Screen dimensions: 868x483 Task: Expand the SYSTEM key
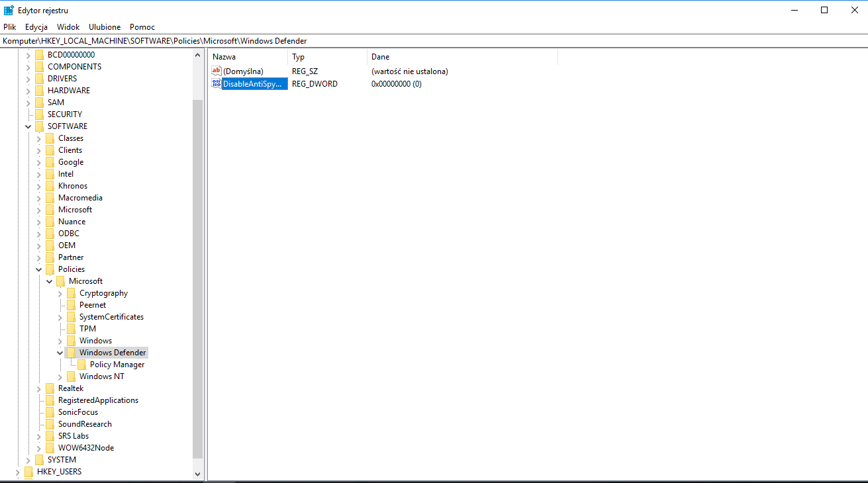click(28, 460)
